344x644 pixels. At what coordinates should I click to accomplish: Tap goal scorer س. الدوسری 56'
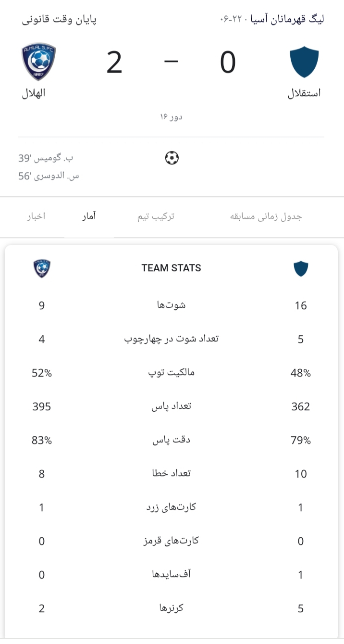(x=49, y=176)
